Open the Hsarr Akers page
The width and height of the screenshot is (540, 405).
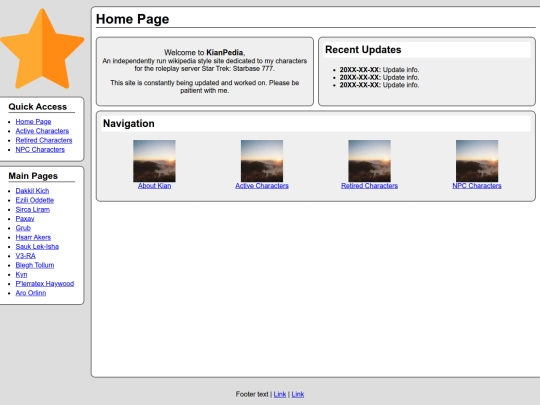click(x=33, y=237)
